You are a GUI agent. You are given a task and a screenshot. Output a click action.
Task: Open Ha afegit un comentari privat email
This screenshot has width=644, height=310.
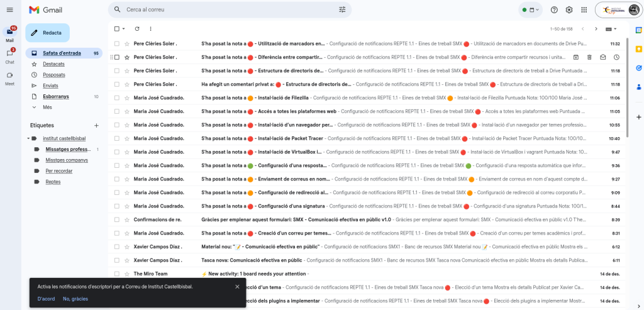tap(368, 84)
